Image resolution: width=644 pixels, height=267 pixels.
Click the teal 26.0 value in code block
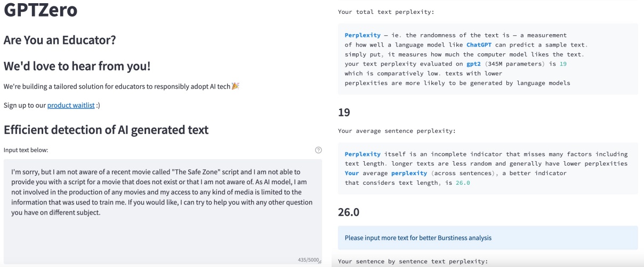tap(463, 183)
